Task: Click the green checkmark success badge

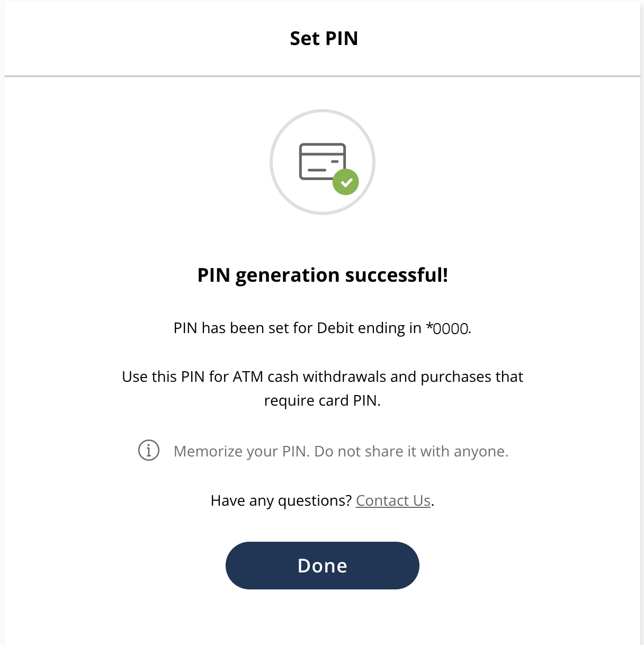Action: tap(346, 182)
